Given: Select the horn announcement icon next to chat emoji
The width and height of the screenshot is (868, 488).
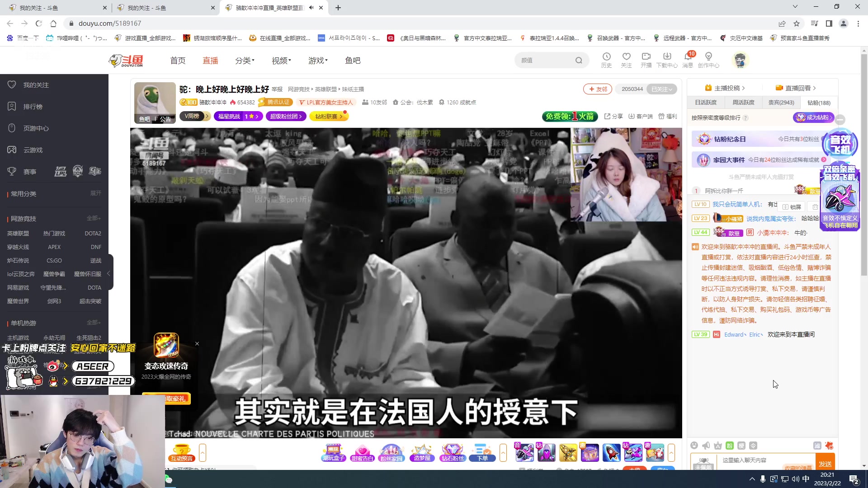Looking at the screenshot, I should (x=705, y=446).
